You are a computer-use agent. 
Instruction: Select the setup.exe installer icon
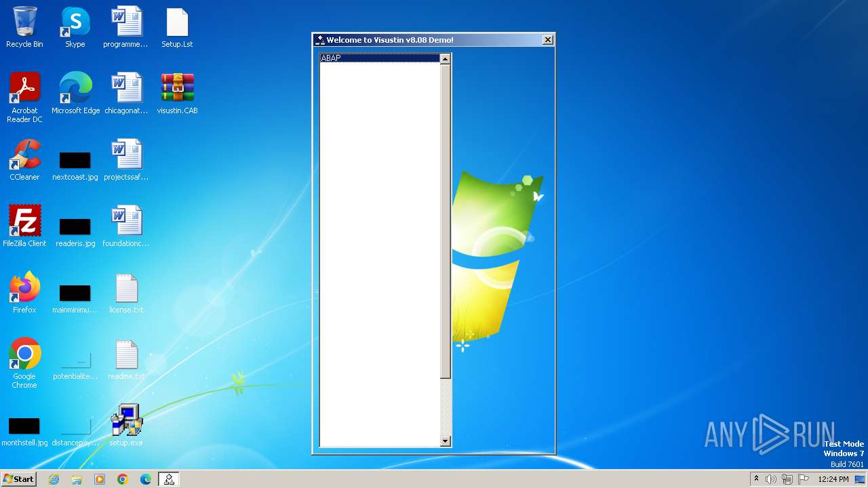click(x=126, y=426)
